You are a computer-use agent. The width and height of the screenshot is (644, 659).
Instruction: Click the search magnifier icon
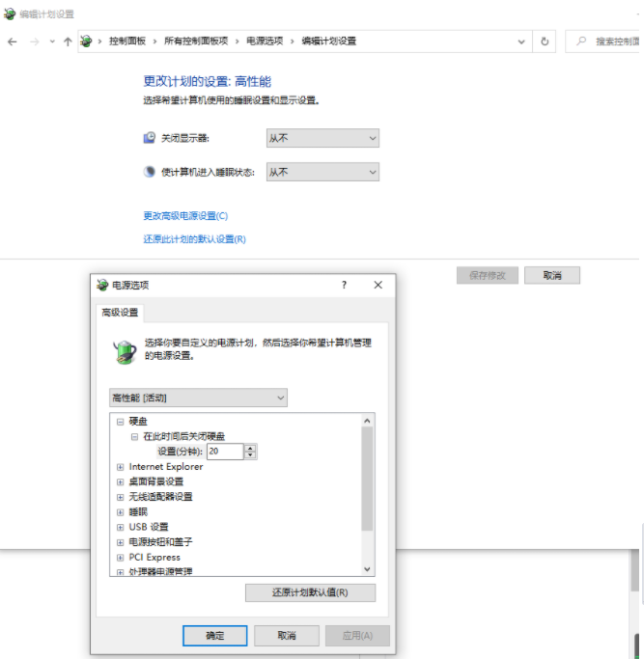(581, 41)
